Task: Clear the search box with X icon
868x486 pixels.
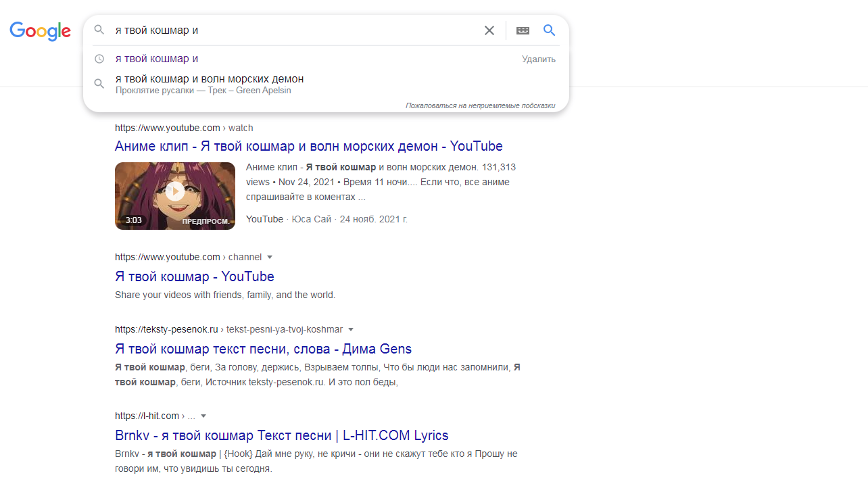Action: 489,30
